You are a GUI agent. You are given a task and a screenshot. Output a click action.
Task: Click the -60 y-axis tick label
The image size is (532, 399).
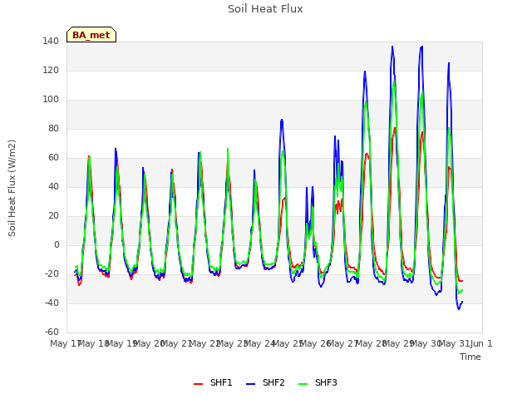point(52,332)
